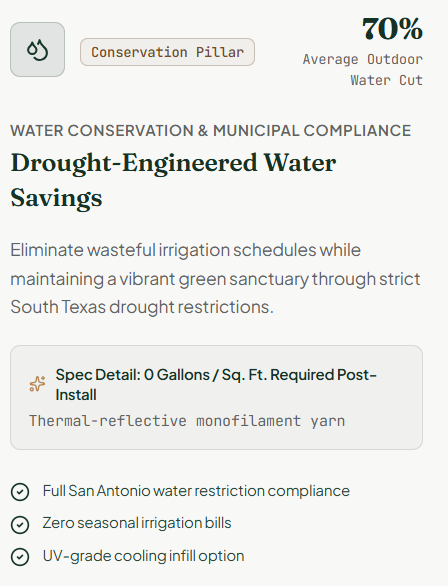
Task: Click South Texas drought restrictions text
Action: [x=142, y=307]
